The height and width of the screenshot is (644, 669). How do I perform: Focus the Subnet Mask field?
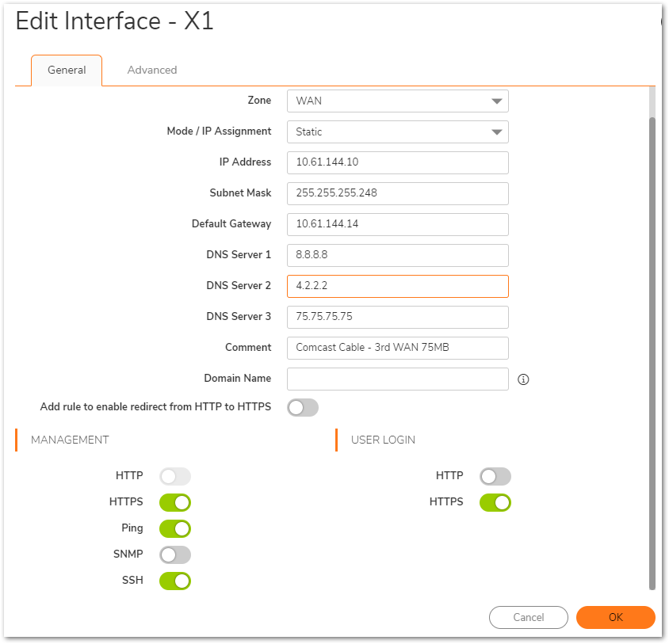pyautogui.click(x=397, y=193)
